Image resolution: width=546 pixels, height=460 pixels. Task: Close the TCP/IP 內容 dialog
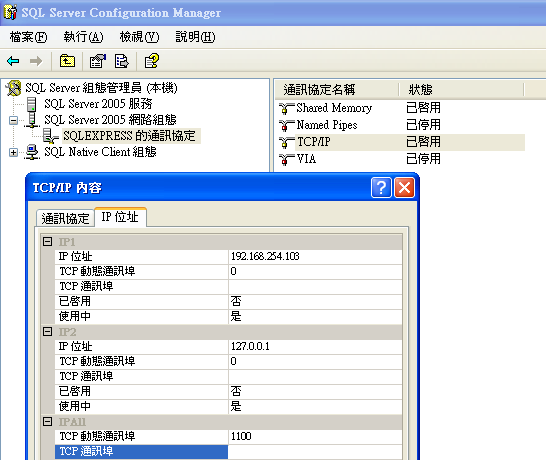(x=404, y=188)
